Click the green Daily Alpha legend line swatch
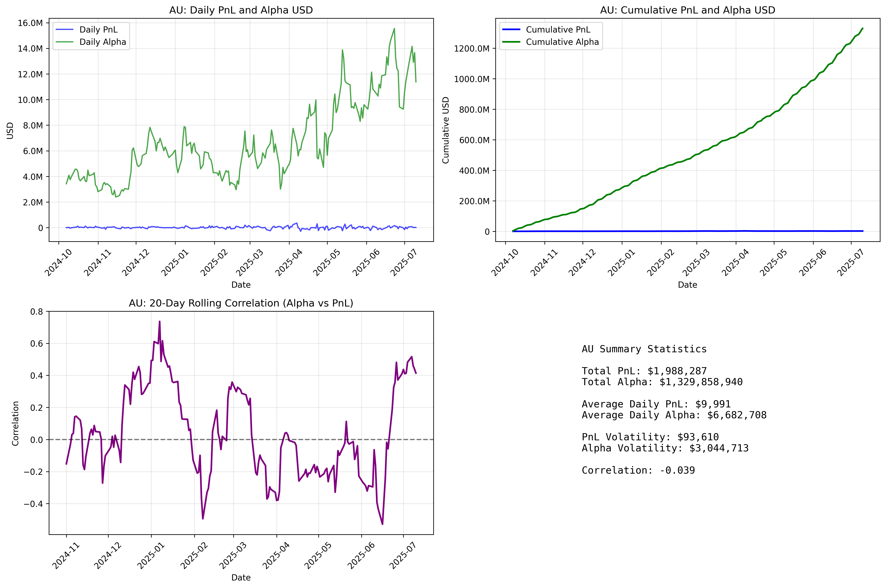This screenshot has width=886, height=588. point(64,42)
